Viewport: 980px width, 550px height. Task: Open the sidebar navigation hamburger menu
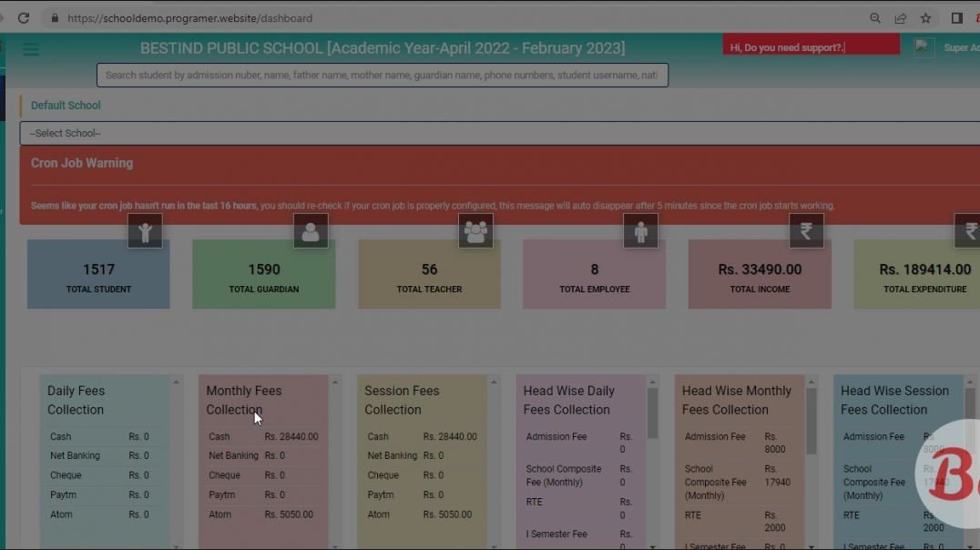pyautogui.click(x=31, y=49)
